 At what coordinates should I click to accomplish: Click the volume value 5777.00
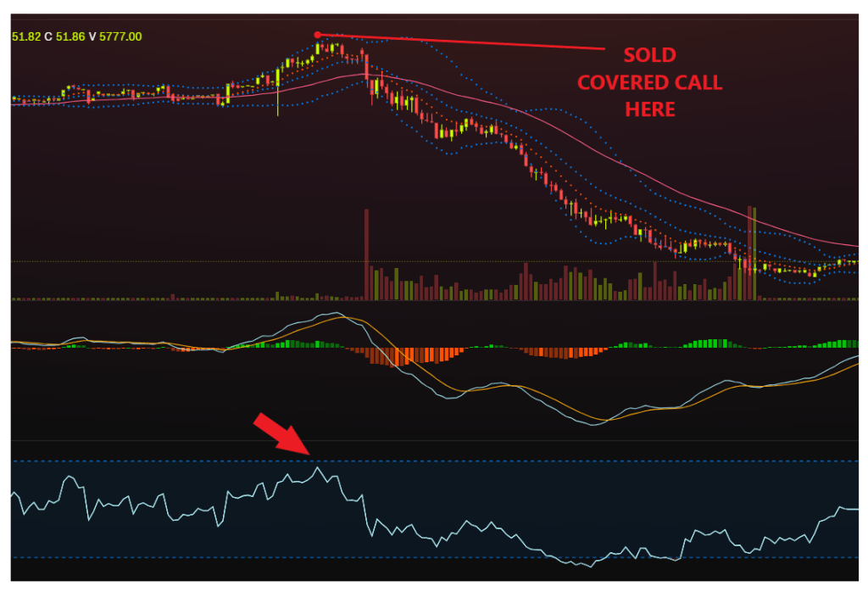pyautogui.click(x=120, y=36)
